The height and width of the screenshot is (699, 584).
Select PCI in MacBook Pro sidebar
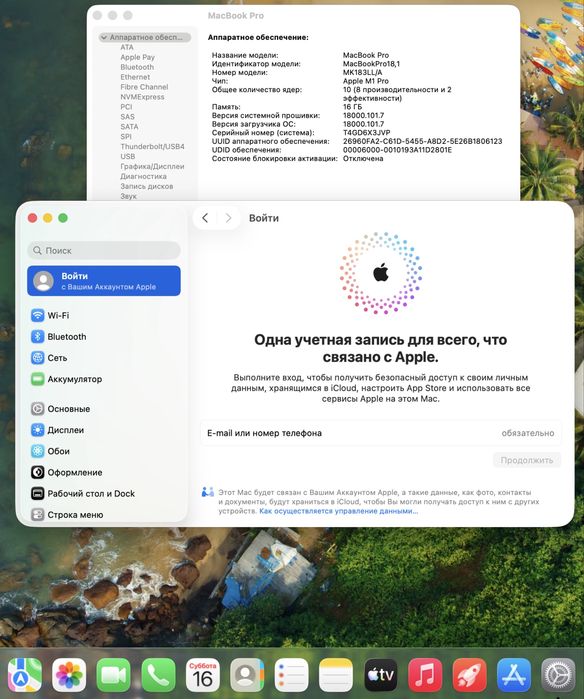[126, 107]
